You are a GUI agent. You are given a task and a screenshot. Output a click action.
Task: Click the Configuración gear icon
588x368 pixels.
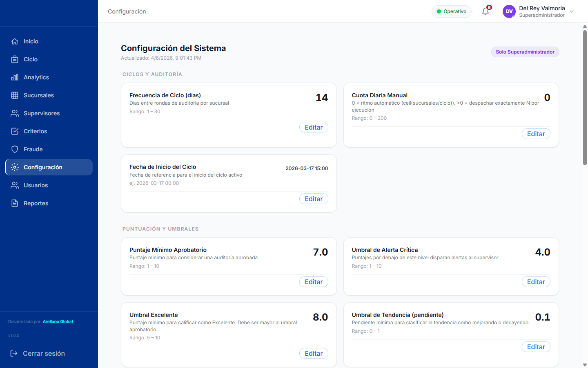(15, 167)
